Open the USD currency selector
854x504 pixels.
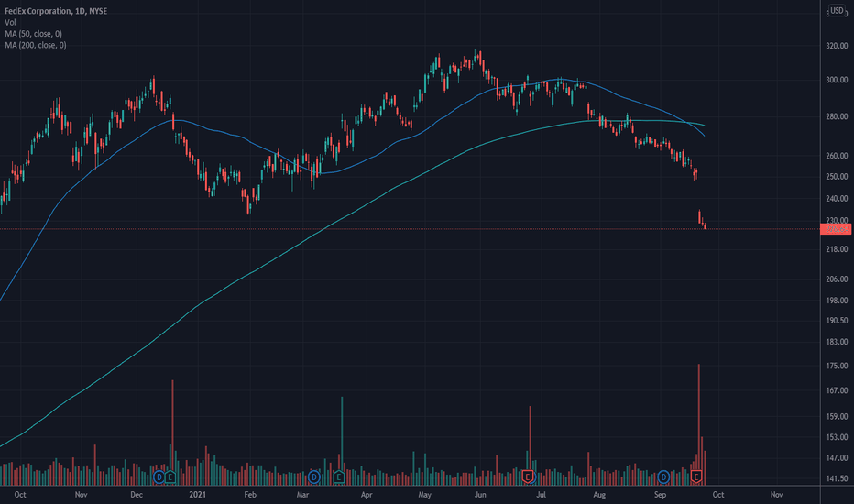837,11
